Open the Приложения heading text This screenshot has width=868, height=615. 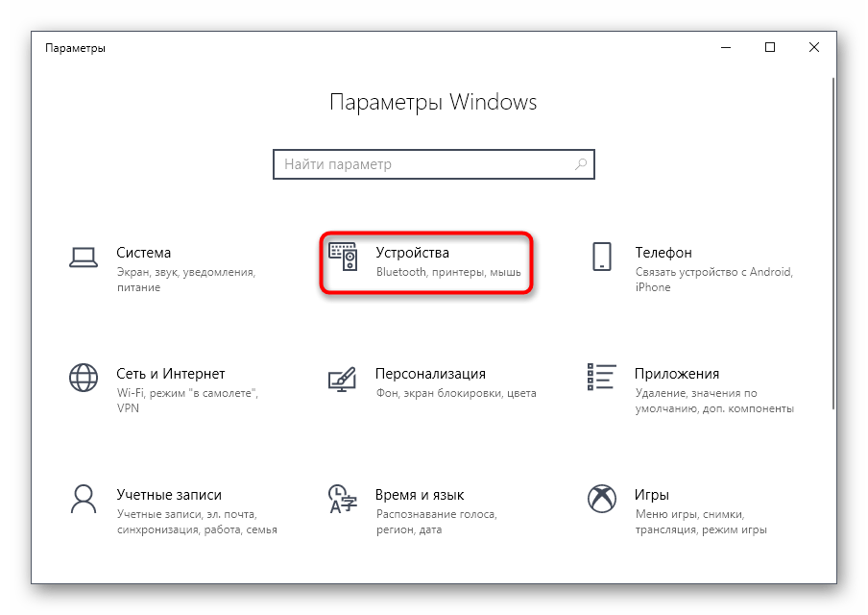point(677,374)
